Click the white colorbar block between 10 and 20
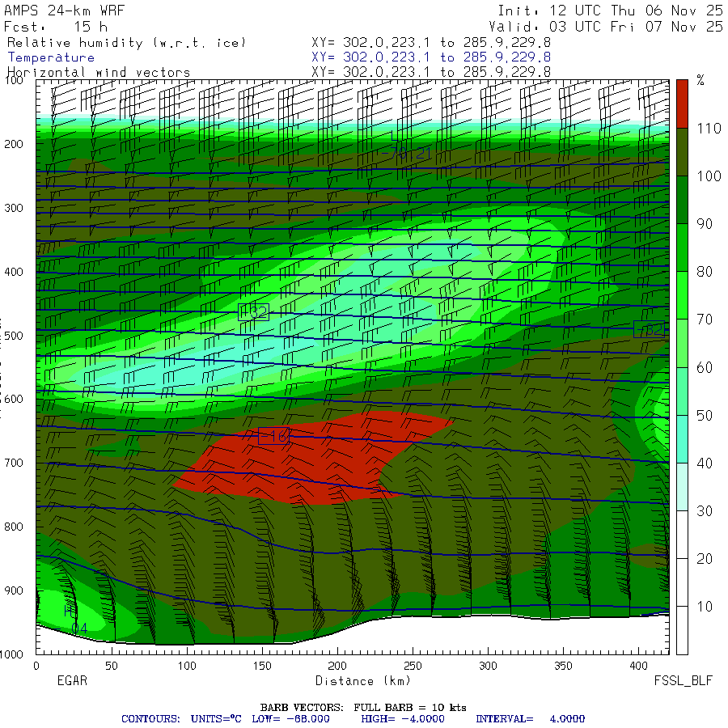The width and height of the screenshot is (728, 728). coord(682,582)
